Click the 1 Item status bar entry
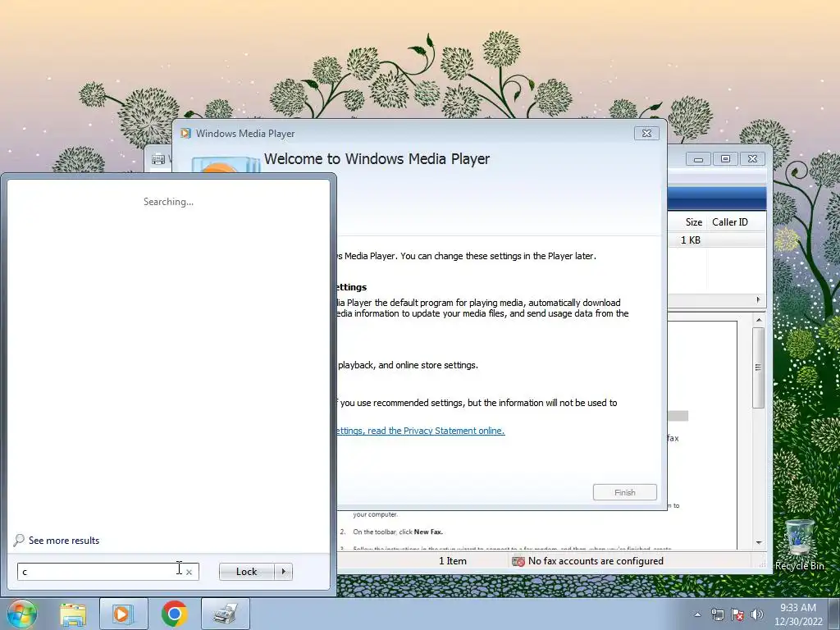This screenshot has height=630, width=840. click(453, 561)
